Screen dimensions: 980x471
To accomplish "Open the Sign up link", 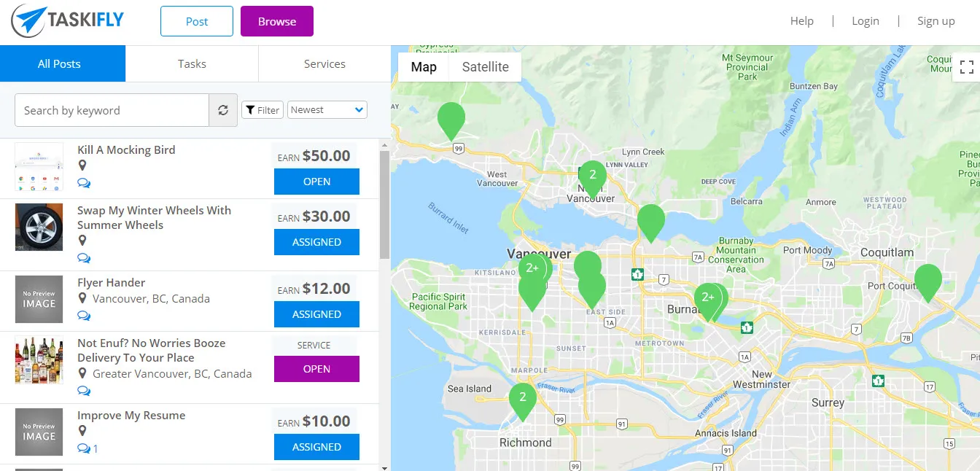I will [x=936, y=21].
